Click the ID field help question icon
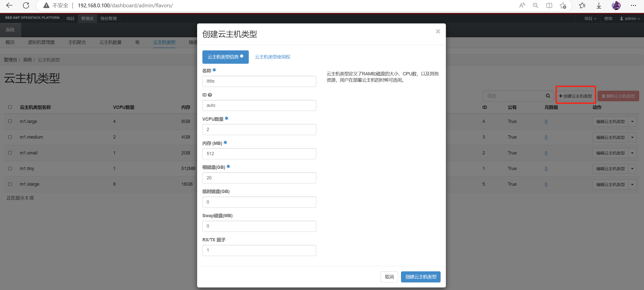The height and width of the screenshot is (290, 644). [x=210, y=95]
